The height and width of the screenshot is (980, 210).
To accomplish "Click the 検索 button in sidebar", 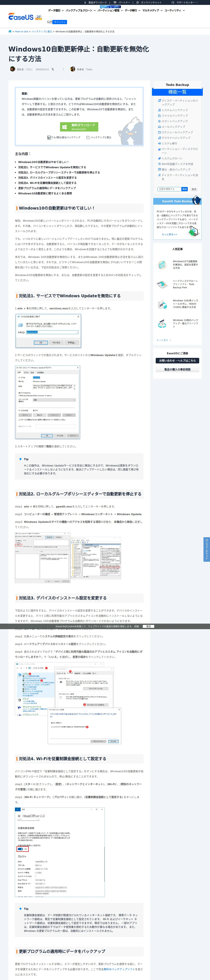I will pyautogui.click(x=184, y=189).
